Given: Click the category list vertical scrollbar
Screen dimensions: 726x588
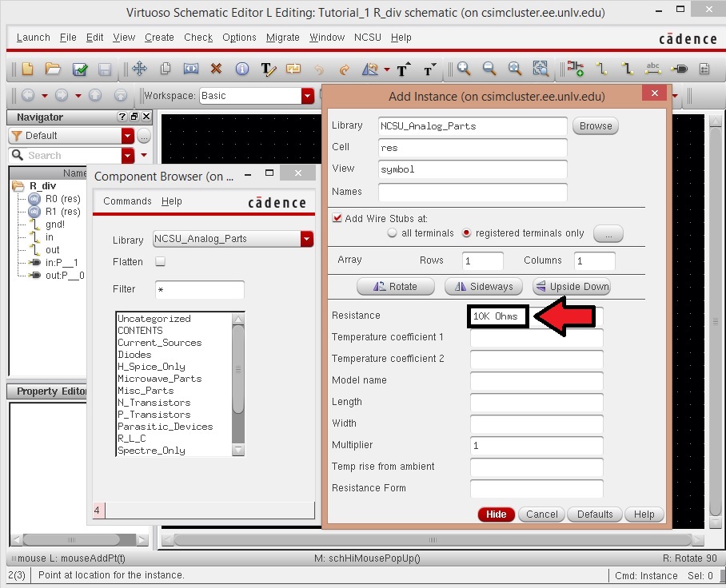Looking at the screenshot, I should (x=238, y=383).
